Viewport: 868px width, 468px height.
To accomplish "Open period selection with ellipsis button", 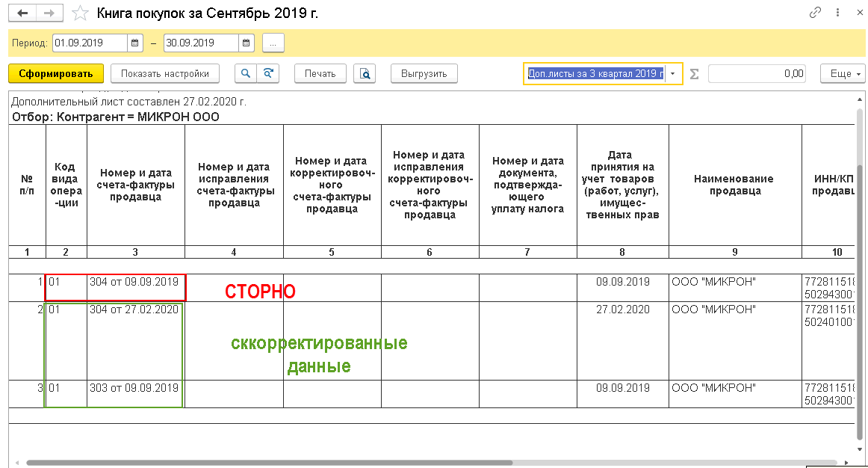I will (273, 43).
